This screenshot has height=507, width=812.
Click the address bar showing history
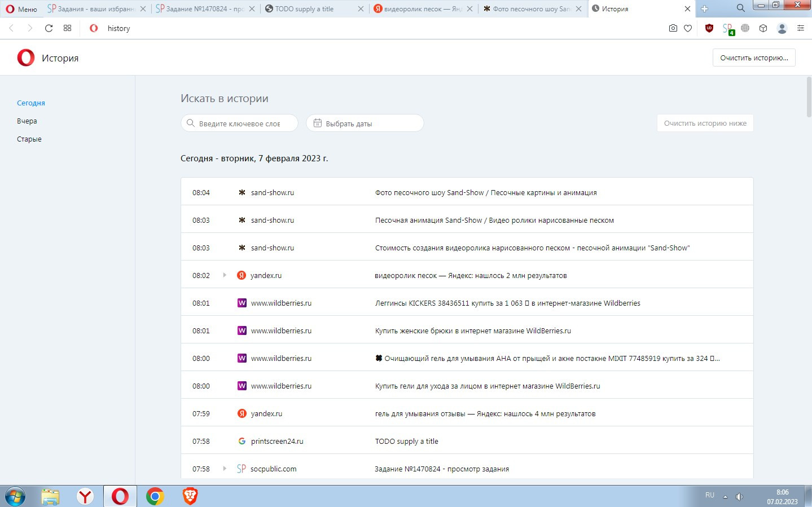[x=372, y=28]
